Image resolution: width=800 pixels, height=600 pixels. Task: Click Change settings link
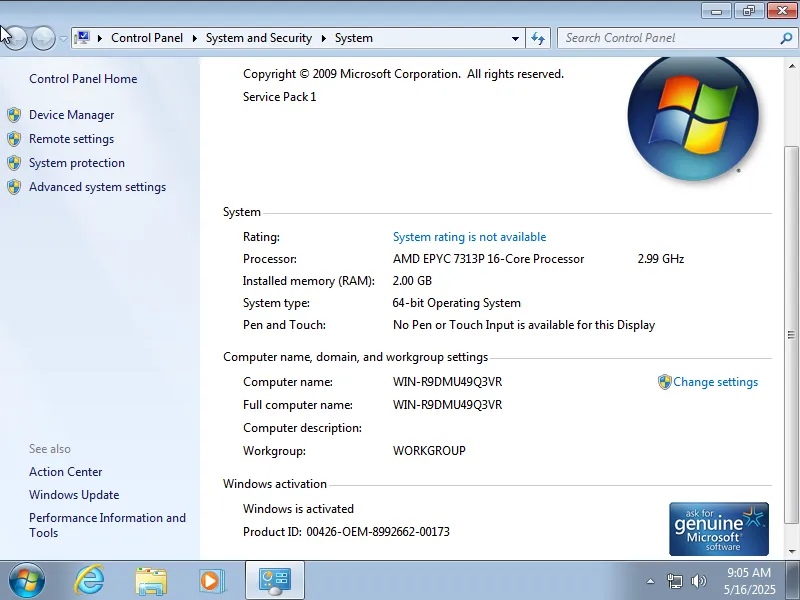715,382
